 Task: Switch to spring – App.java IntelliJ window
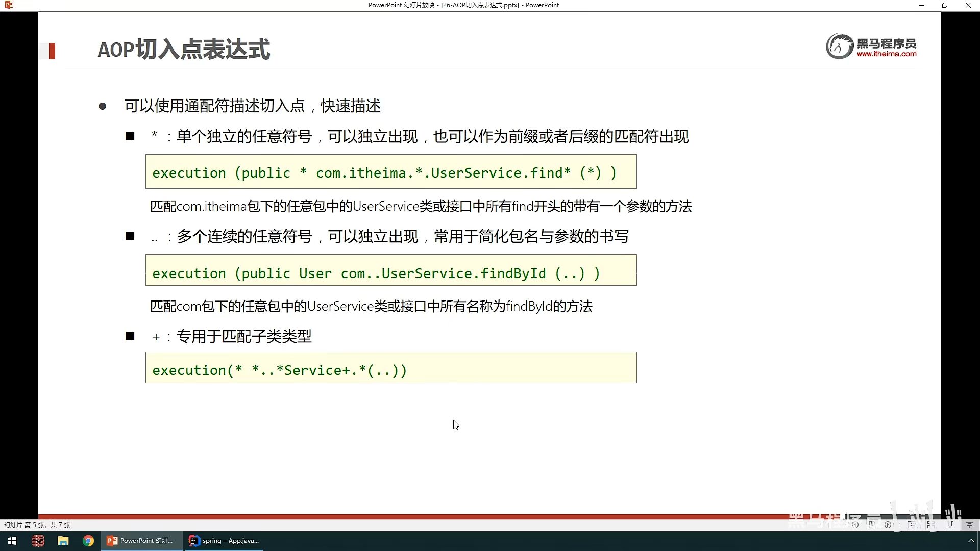pos(224,541)
